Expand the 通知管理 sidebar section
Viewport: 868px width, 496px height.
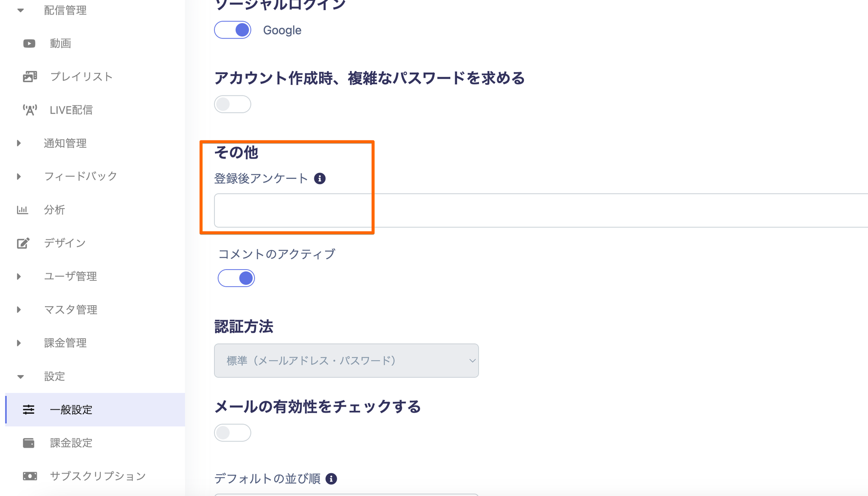point(65,143)
